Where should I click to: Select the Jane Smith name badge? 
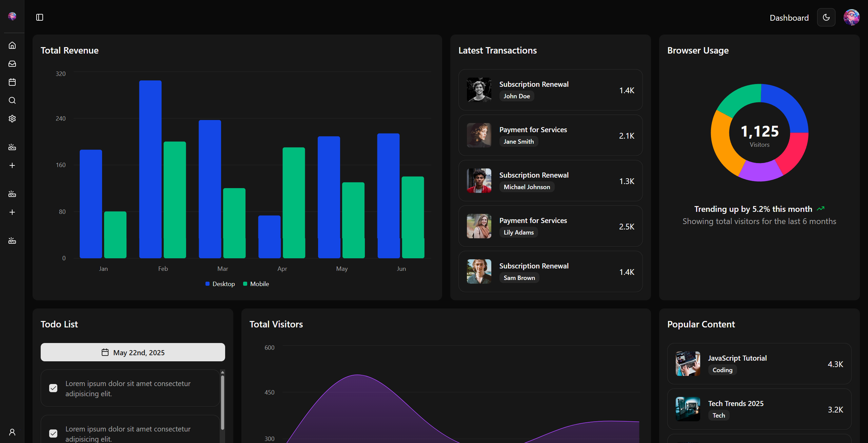coord(519,141)
